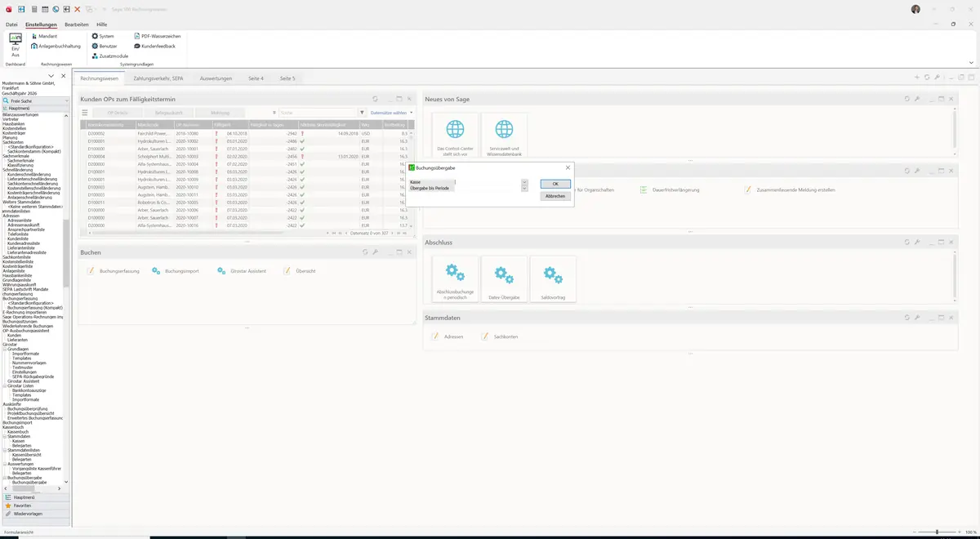980x539 pixels.
Task: Click the Suche field in Kunden OPs panel
Action: point(316,113)
